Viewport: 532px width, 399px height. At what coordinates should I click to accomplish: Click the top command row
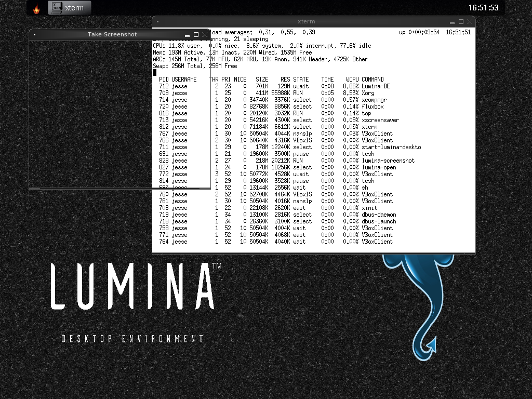[x=265, y=113]
